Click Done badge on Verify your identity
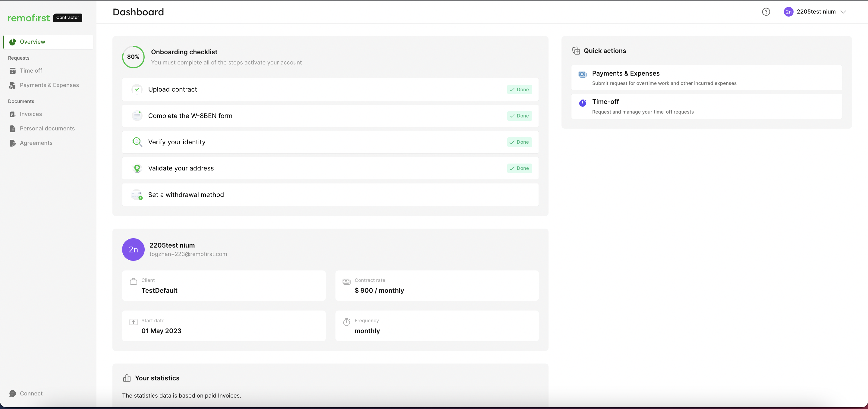Image resolution: width=868 pixels, height=409 pixels. click(519, 142)
